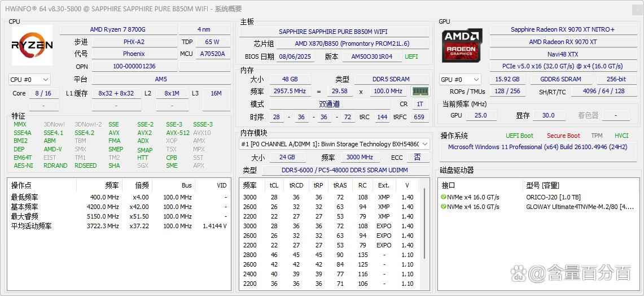Open the CPU #0 selector dropdown
The height and width of the screenshot is (296, 644).
click(29, 79)
